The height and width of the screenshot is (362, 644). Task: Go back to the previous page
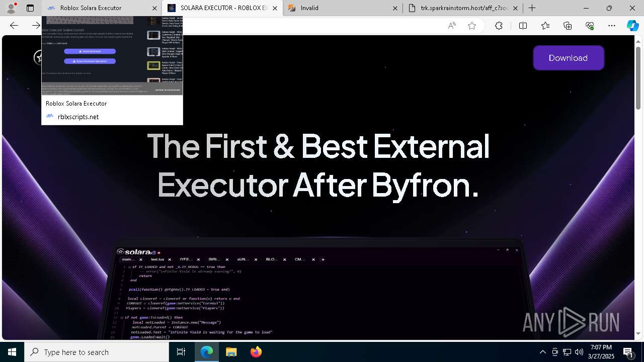click(x=14, y=26)
